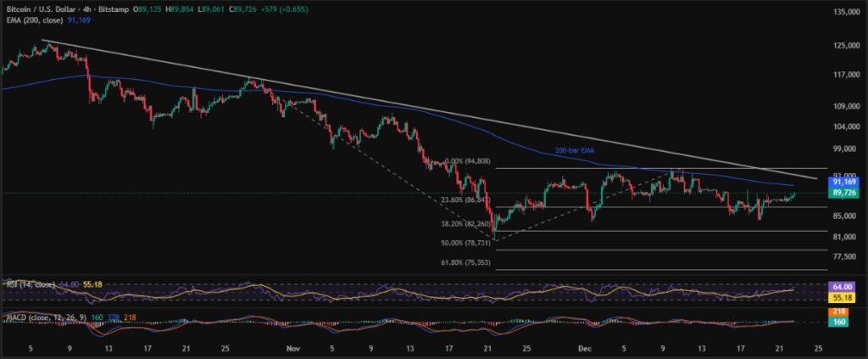Click the 77,500 price axis label
This screenshot has width=868, height=359.
[843, 256]
